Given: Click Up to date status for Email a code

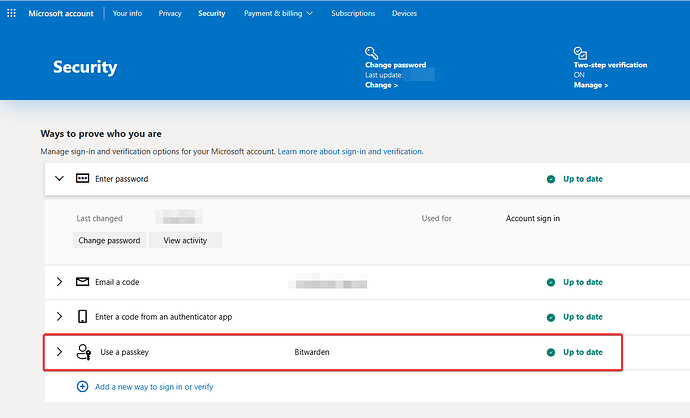Looking at the screenshot, I should 583,282.
